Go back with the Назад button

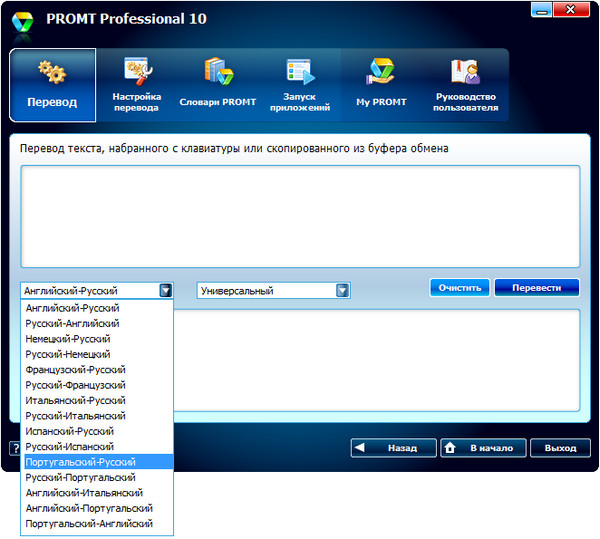393,448
